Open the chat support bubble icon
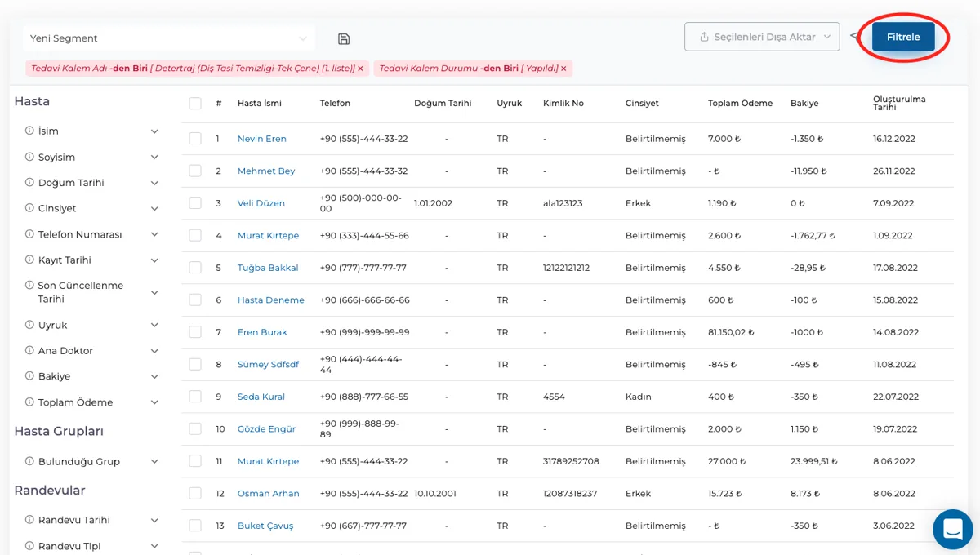This screenshot has width=980, height=555. click(x=952, y=529)
